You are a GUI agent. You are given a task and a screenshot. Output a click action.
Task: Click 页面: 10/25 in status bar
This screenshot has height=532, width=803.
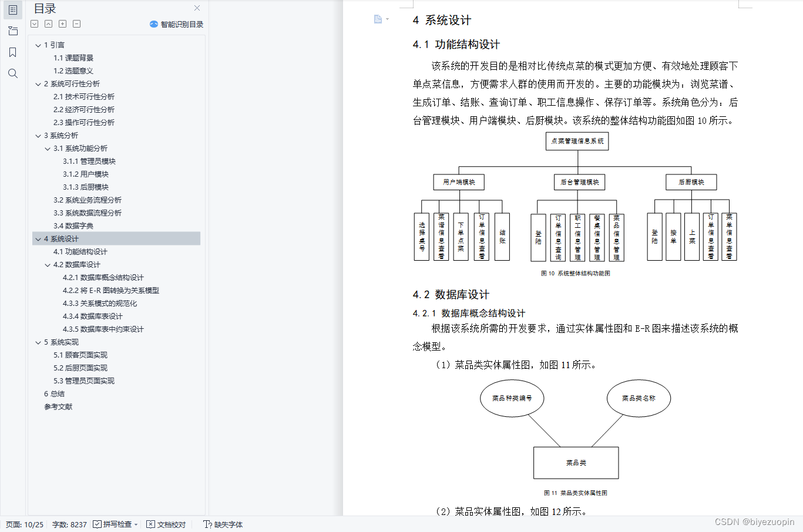25,524
